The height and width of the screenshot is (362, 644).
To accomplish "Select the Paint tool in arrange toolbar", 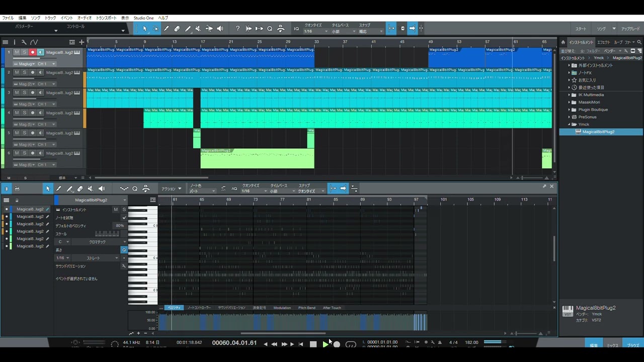I will point(188,29).
